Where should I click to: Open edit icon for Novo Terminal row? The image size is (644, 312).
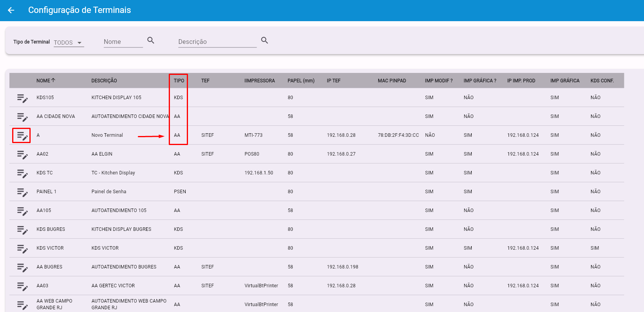[22, 136]
